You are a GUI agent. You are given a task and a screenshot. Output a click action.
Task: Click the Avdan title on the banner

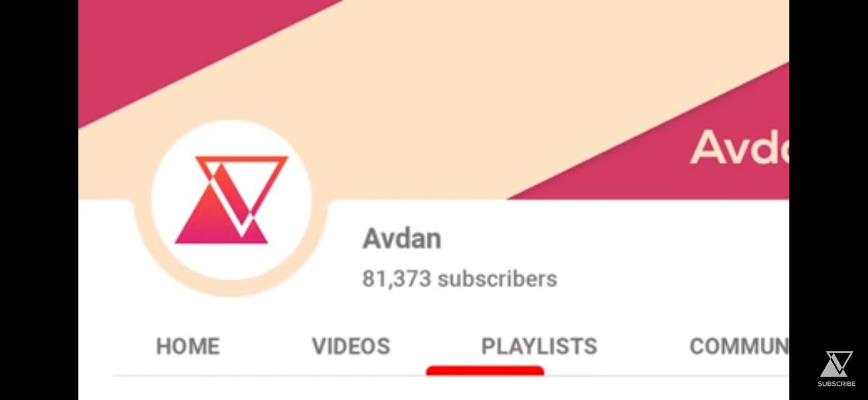(x=740, y=146)
